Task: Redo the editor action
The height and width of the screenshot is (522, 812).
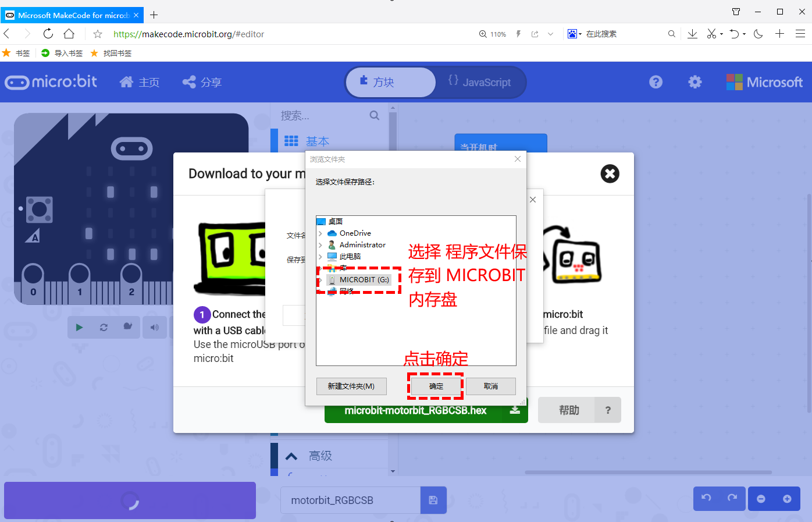Action: pos(732,498)
